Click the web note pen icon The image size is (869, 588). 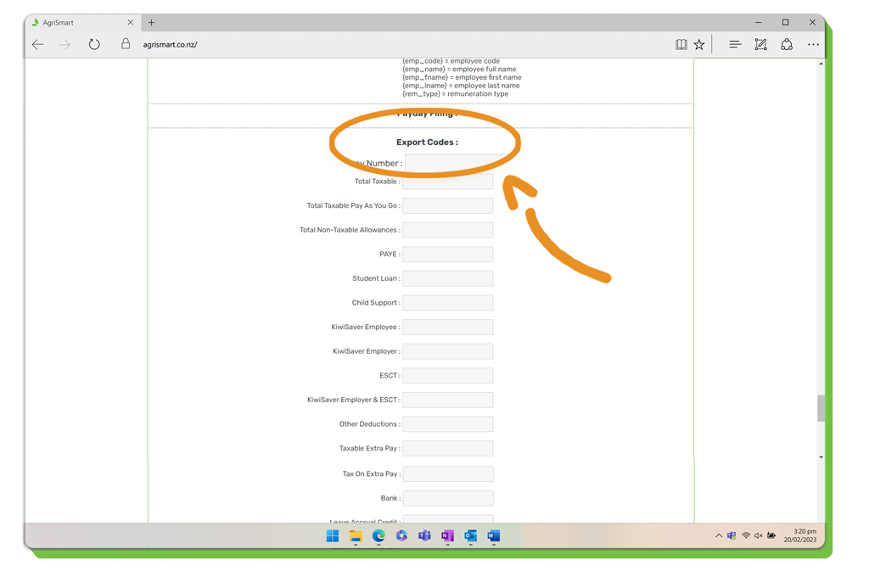pos(760,45)
